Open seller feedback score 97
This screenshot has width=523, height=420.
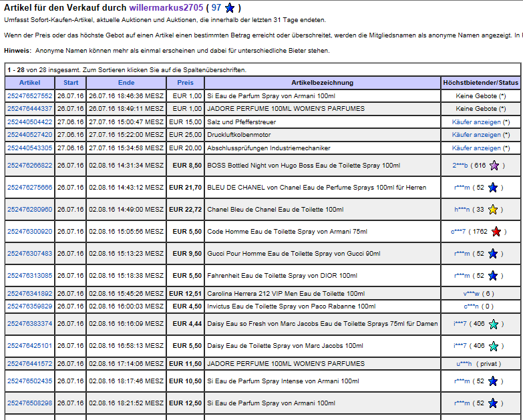pos(216,7)
